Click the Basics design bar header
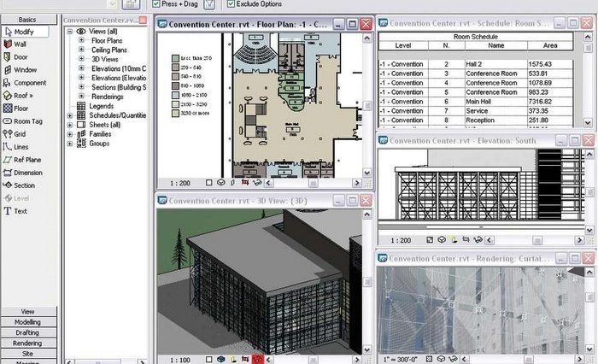This screenshot has width=598, height=364. pos(27,19)
